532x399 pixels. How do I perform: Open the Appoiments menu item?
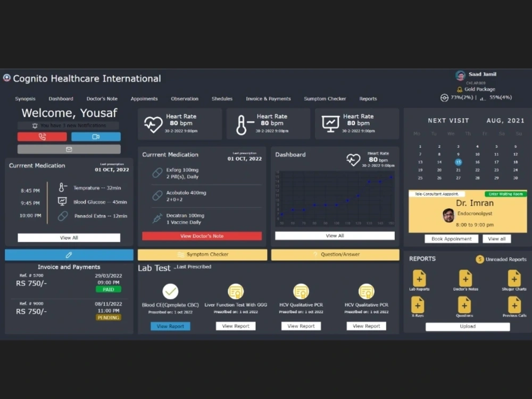(x=144, y=99)
